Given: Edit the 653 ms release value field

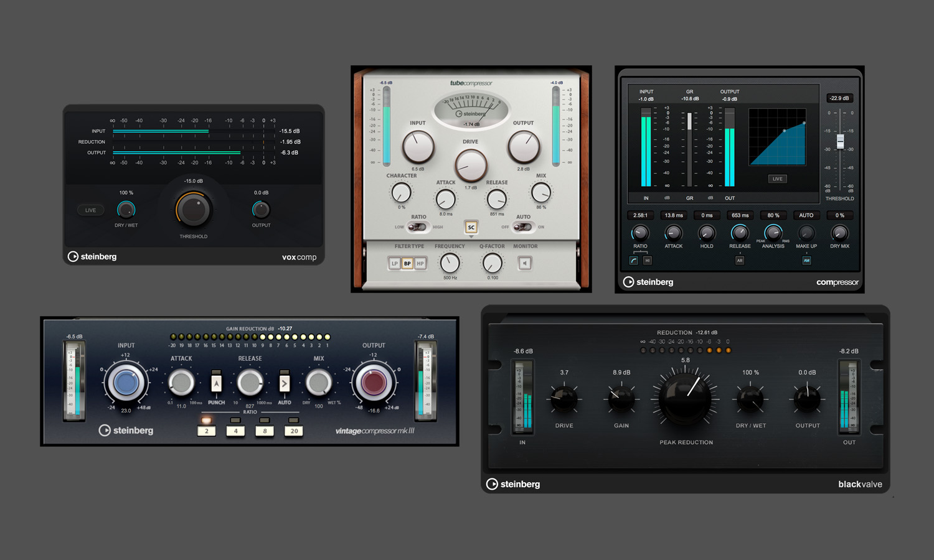Looking at the screenshot, I should tap(740, 215).
